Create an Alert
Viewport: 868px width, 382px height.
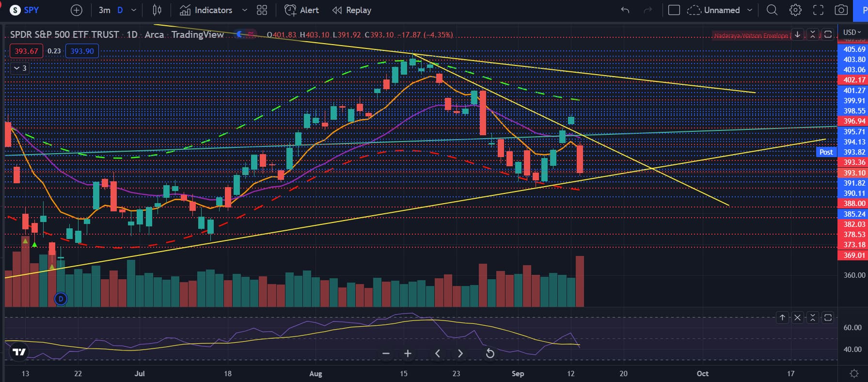(x=301, y=10)
